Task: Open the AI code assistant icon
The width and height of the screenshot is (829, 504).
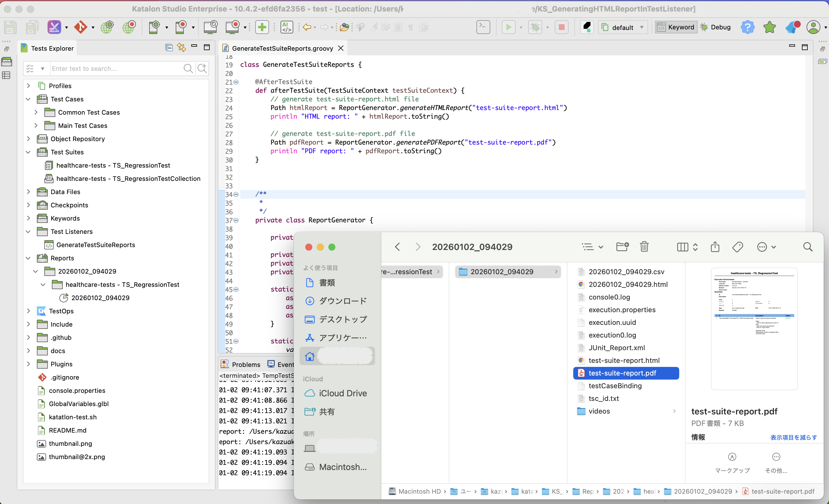Action: coord(287,27)
